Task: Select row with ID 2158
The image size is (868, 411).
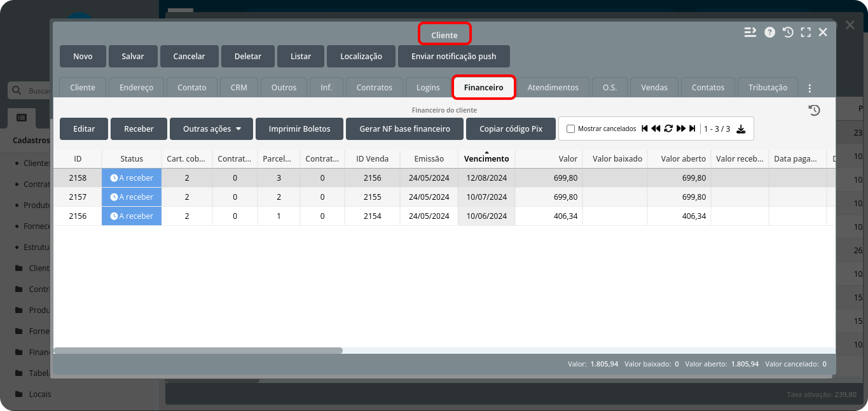Action: tap(444, 178)
